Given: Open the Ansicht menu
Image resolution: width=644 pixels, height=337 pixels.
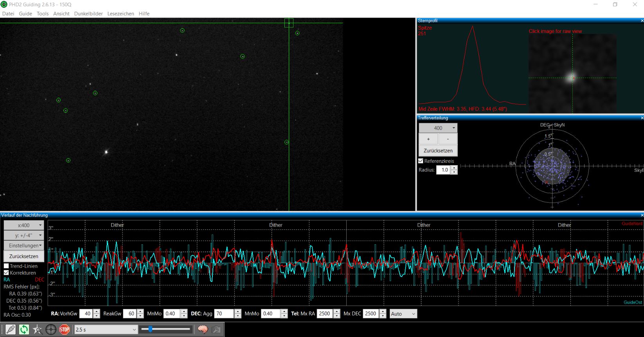Looking at the screenshot, I should tap(61, 14).
